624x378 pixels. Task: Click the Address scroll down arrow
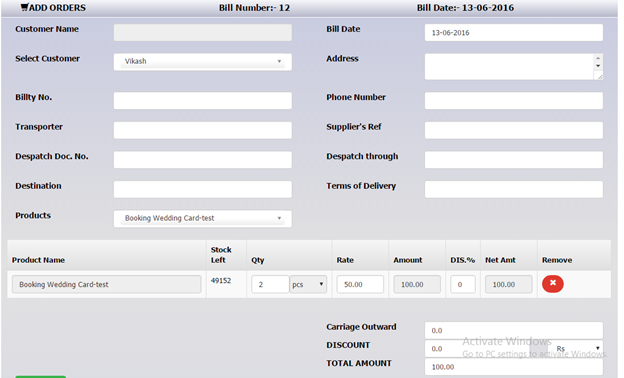point(598,66)
